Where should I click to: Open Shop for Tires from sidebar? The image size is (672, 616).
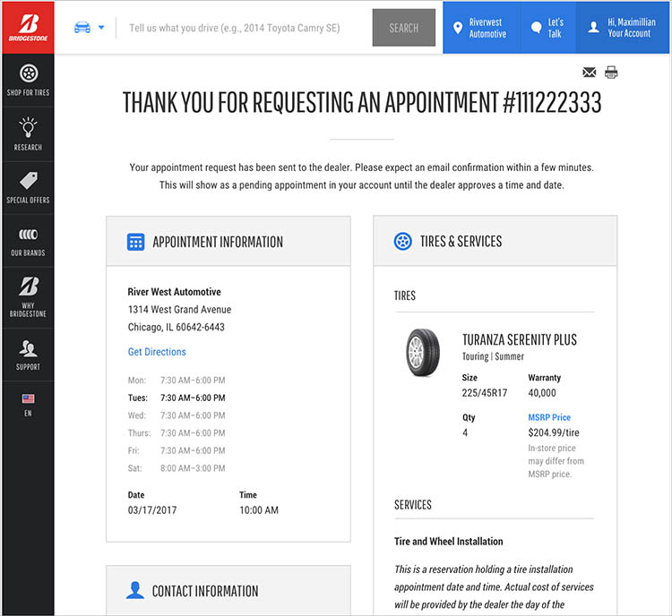[27, 81]
